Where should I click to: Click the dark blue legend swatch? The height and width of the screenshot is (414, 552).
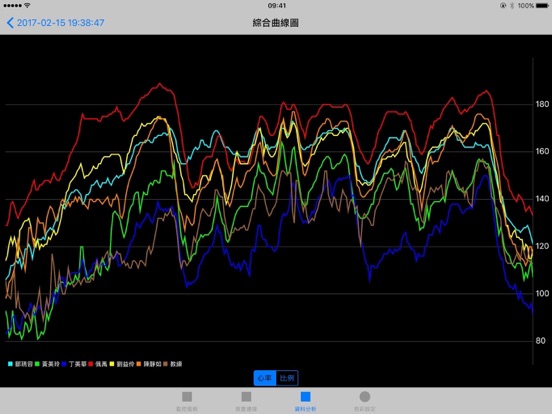point(64,364)
